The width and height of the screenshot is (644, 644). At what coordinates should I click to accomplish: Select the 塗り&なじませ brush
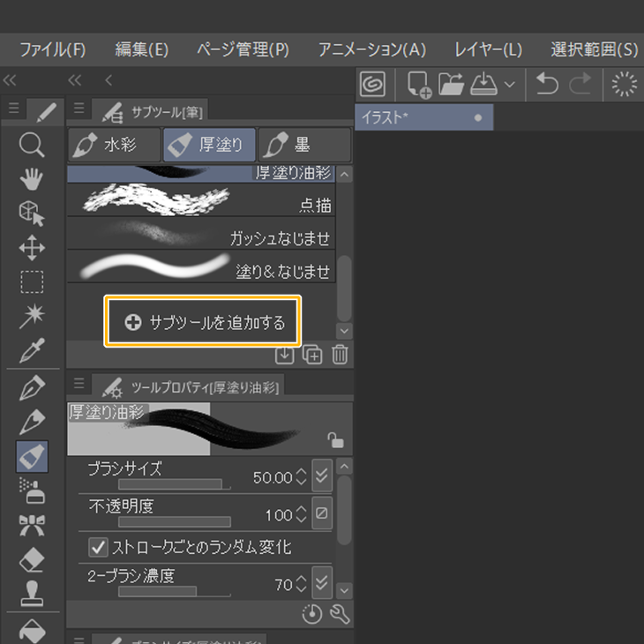coord(201,266)
